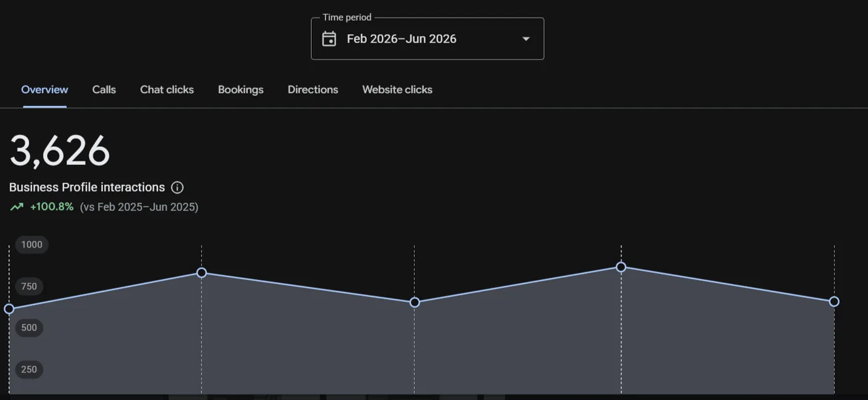
Task: Switch to the Directions tab
Action: click(313, 89)
